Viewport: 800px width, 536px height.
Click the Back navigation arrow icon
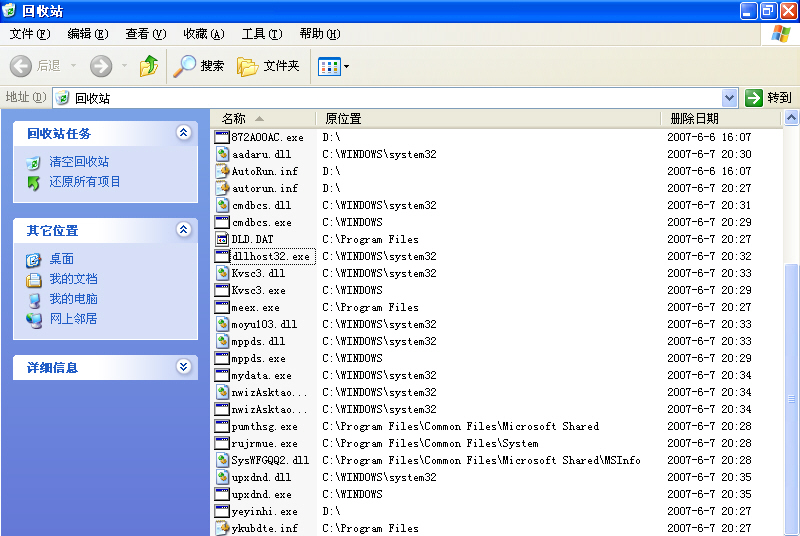click(21, 66)
